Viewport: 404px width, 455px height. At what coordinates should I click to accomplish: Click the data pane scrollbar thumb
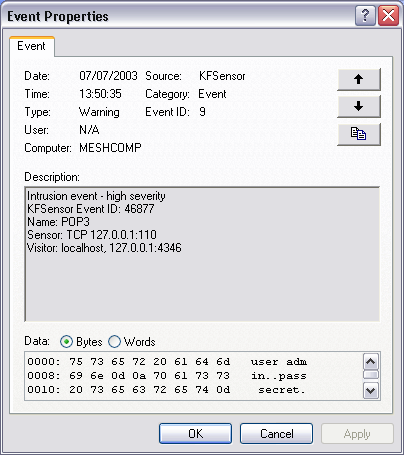[371, 375]
